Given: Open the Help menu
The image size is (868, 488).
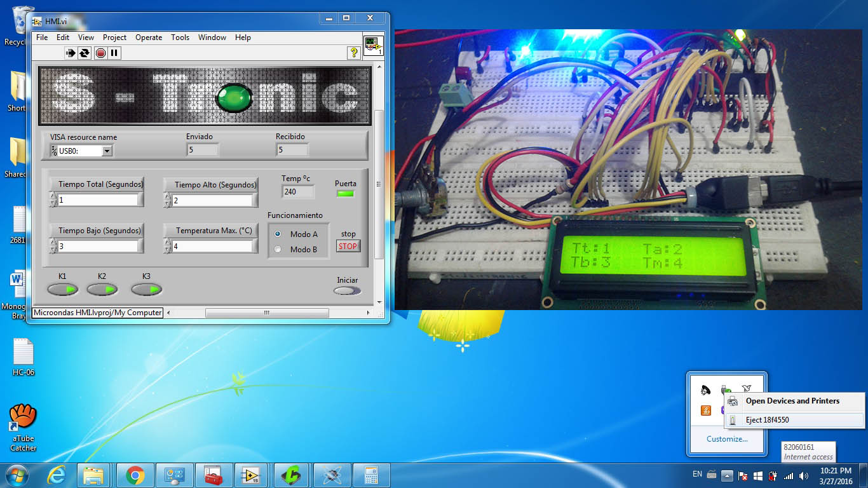Looking at the screenshot, I should click(x=243, y=37).
